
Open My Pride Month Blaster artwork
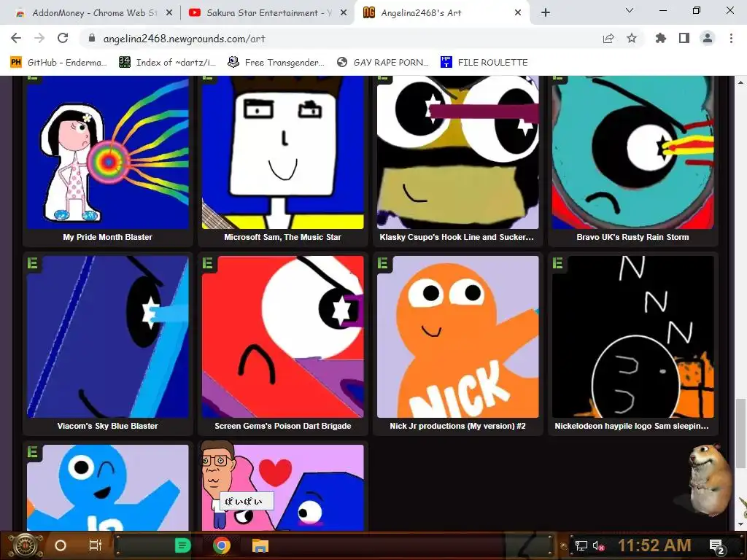coord(108,152)
